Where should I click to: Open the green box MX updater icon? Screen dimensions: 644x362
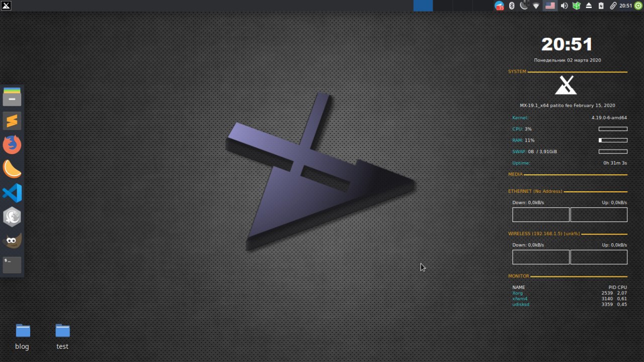[x=577, y=6]
